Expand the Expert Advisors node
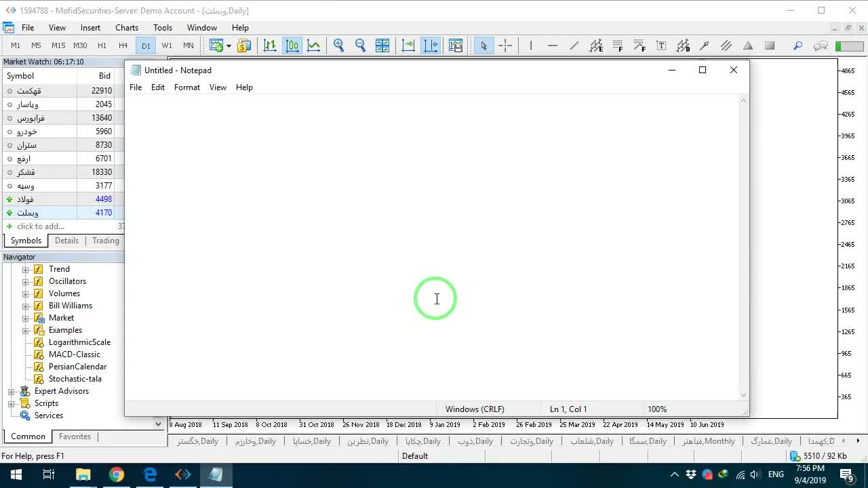 click(x=12, y=391)
